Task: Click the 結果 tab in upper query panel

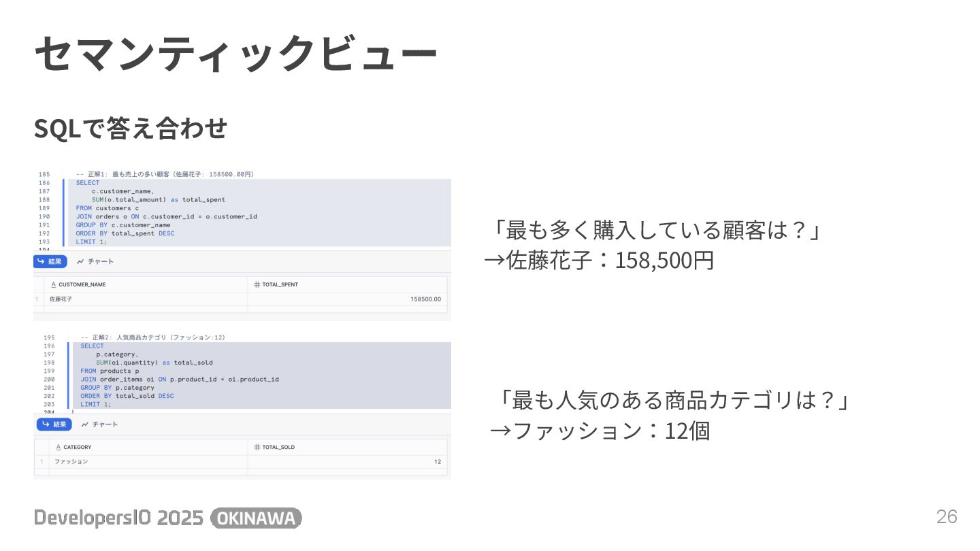Action: pyautogui.click(x=50, y=261)
